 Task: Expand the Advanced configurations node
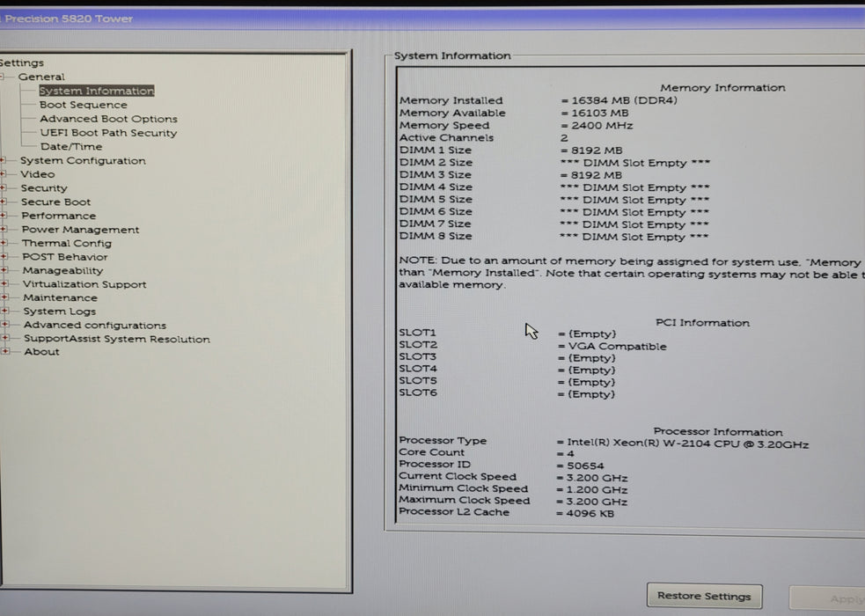(x=5, y=325)
